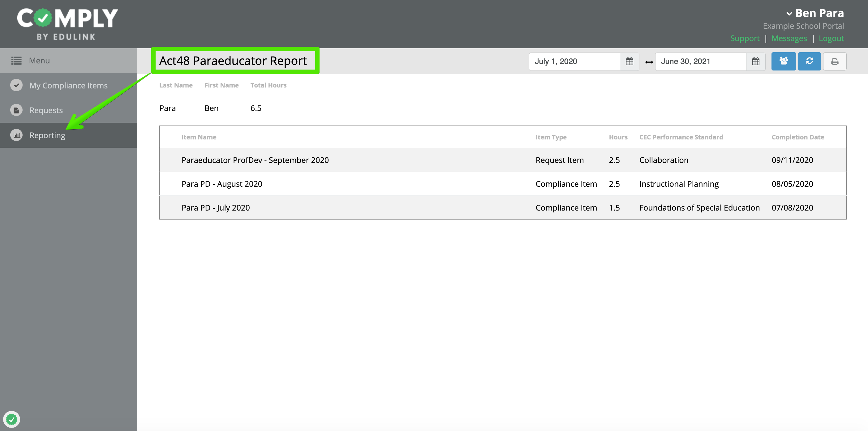Select the Paraeducator ProfDev September 2020 row
This screenshot has height=431, width=868.
pyautogui.click(x=502, y=160)
